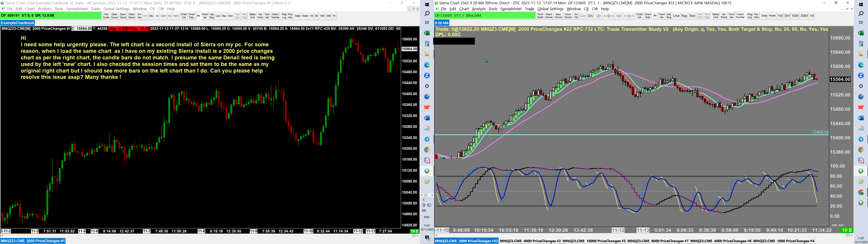The width and height of the screenshot is (868, 244).
Task: Select the Ray drawing tool in right window
Action: pyautogui.click(x=684, y=16)
